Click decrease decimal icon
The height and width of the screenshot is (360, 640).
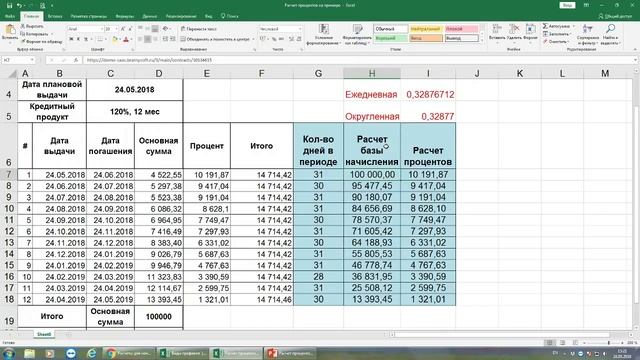pos(299,39)
